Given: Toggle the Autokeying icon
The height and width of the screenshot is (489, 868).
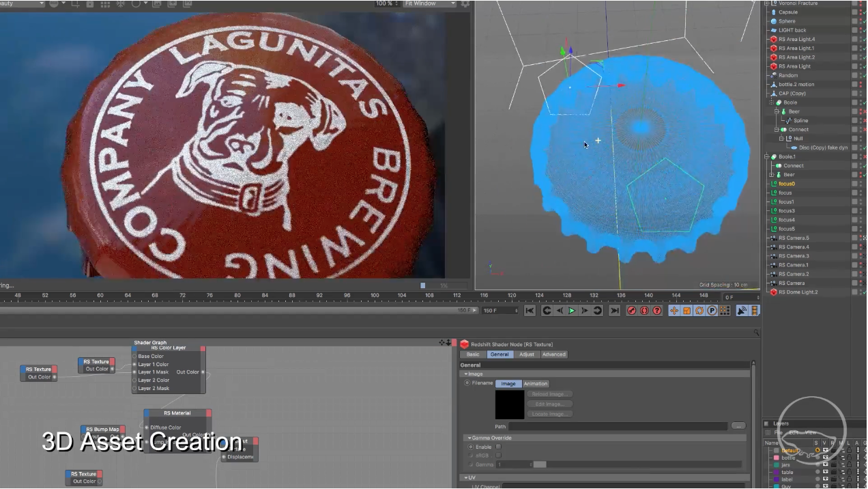Looking at the screenshot, I should (644, 311).
